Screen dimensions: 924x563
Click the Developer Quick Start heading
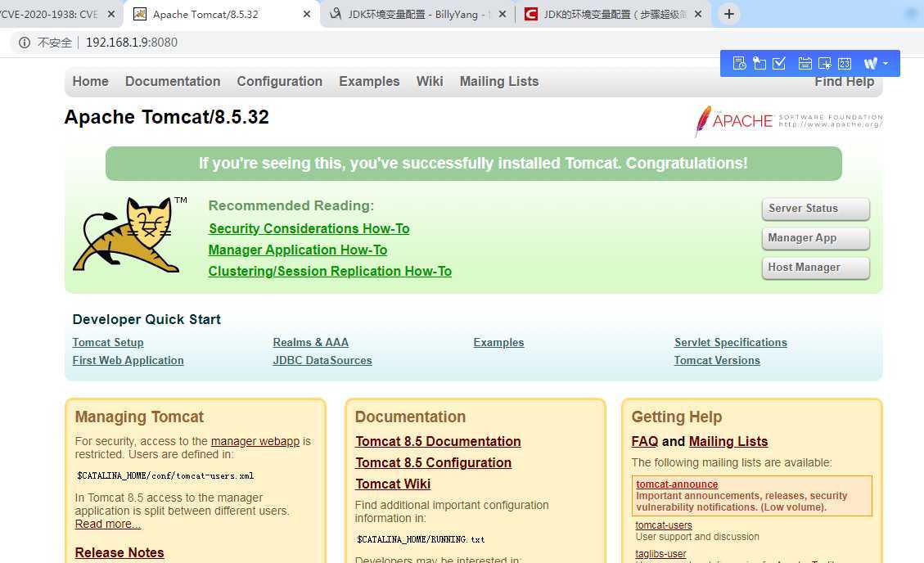(146, 319)
